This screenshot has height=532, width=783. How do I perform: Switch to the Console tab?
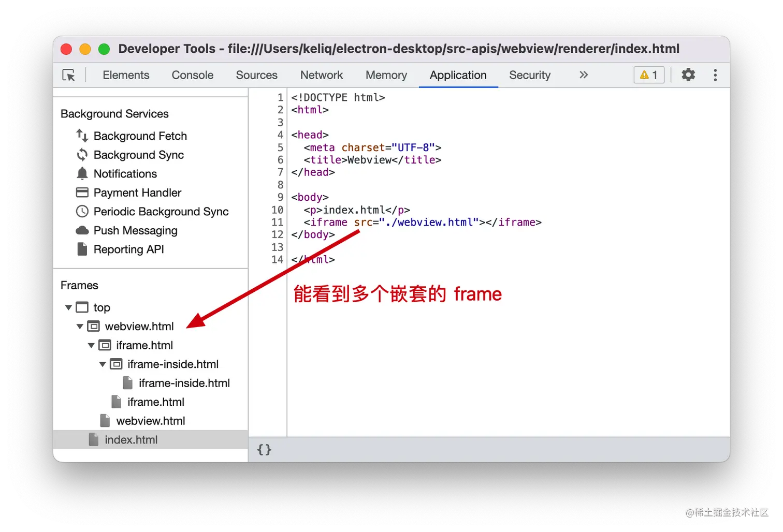pyautogui.click(x=193, y=75)
